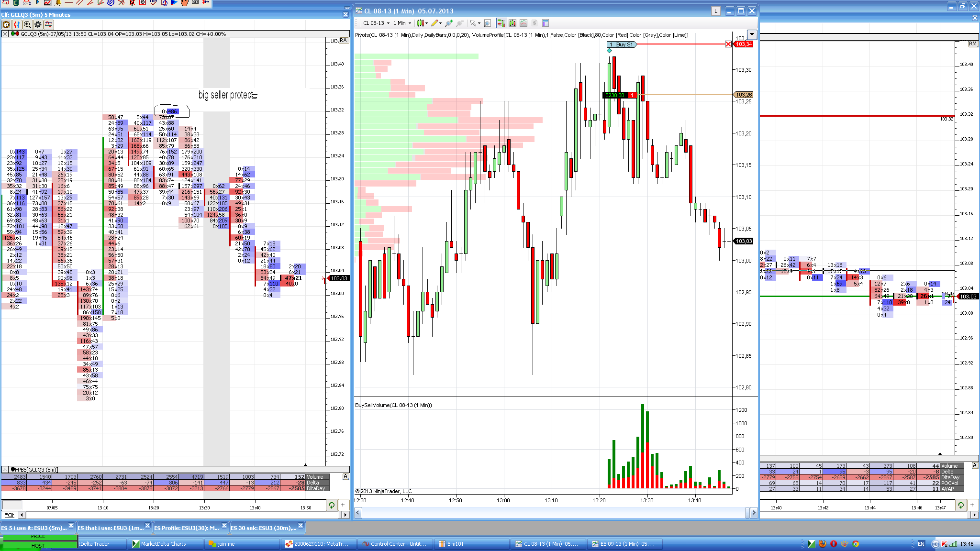Click the A button beside right chart Volume row
This screenshot has height=551, width=980.
[975, 465]
